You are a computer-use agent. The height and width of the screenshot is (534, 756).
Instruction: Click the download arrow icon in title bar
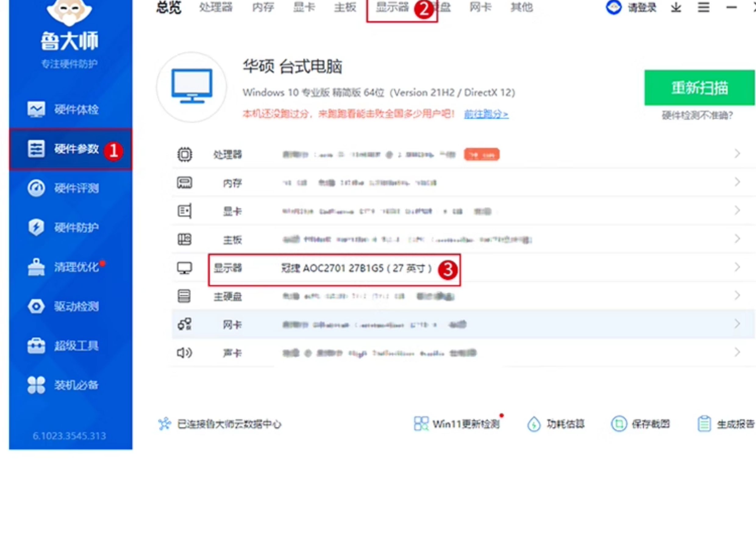click(x=676, y=8)
